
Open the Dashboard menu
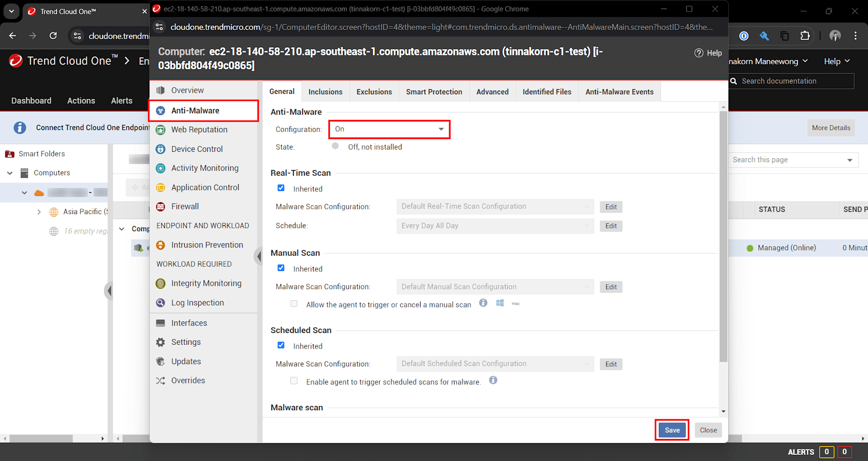[31, 101]
